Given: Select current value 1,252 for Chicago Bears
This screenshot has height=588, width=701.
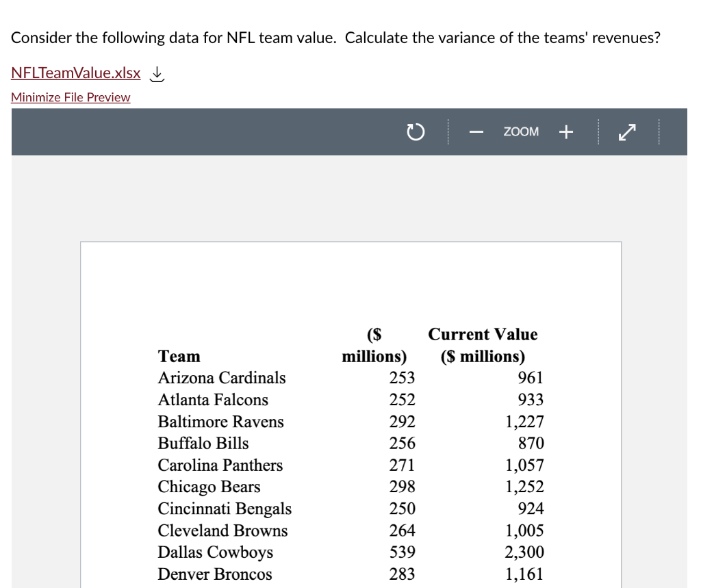Looking at the screenshot, I should pyautogui.click(x=524, y=487).
